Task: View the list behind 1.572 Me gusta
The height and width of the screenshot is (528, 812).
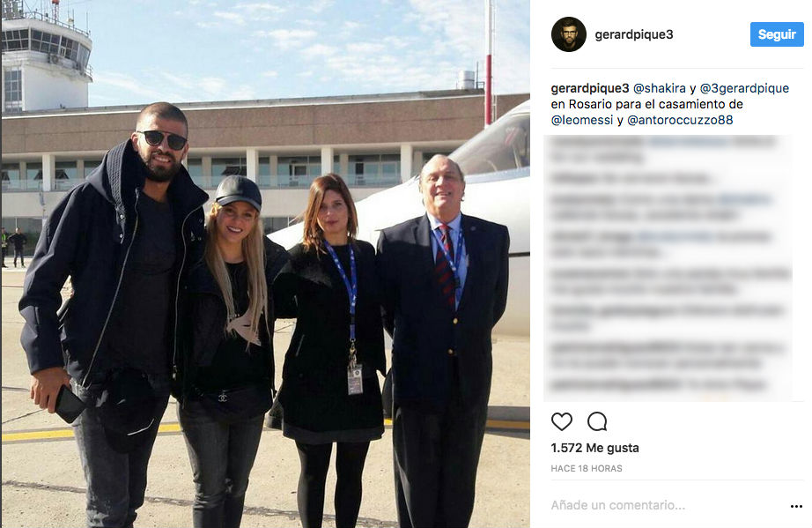Action: click(594, 448)
